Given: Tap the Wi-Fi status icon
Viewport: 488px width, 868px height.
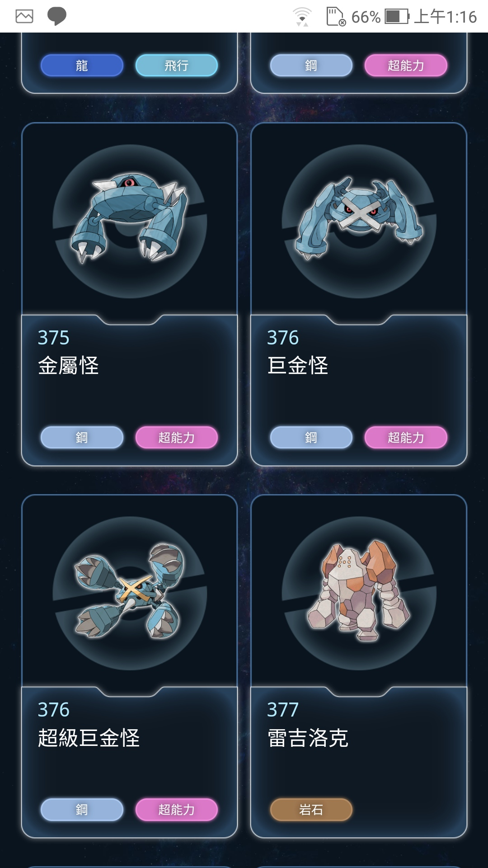Looking at the screenshot, I should click(x=302, y=17).
